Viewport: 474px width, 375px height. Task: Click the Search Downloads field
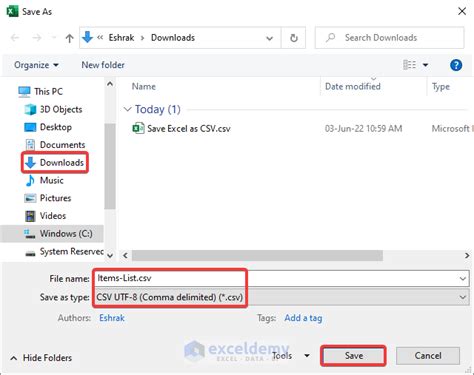(x=389, y=38)
